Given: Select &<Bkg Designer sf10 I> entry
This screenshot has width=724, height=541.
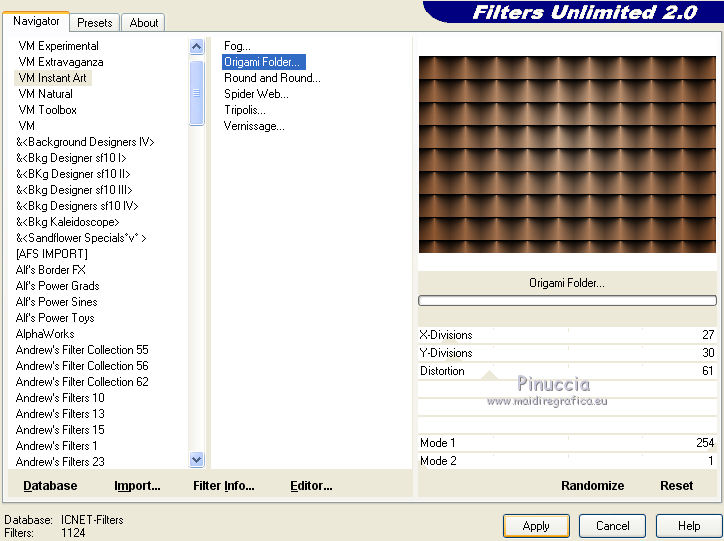Looking at the screenshot, I should click(x=71, y=158).
